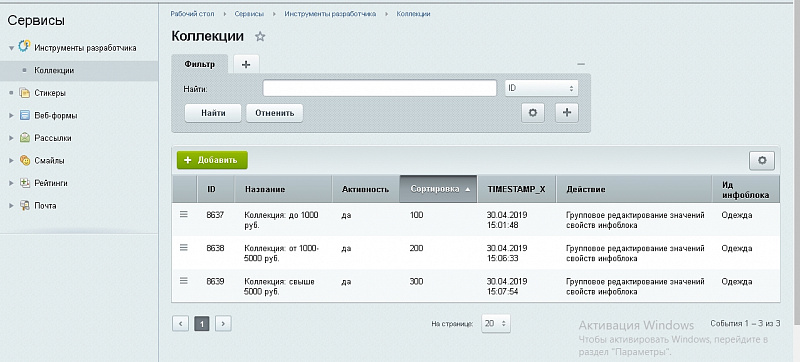Expand Смайлы section arrow
Viewport: 800px width, 362px height.
click(11, 161)
